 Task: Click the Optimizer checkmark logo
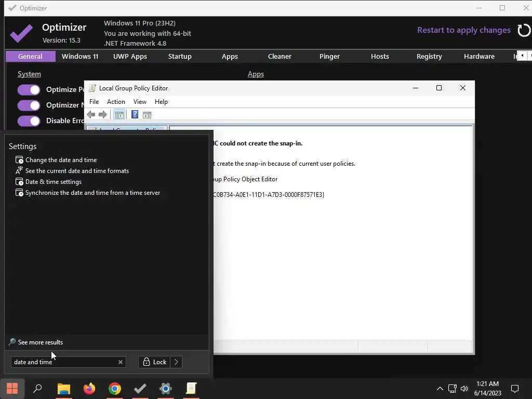[x=21, y=33]
